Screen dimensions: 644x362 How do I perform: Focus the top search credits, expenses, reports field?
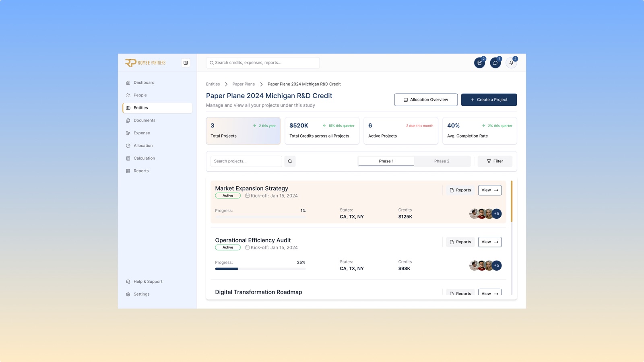263,63
